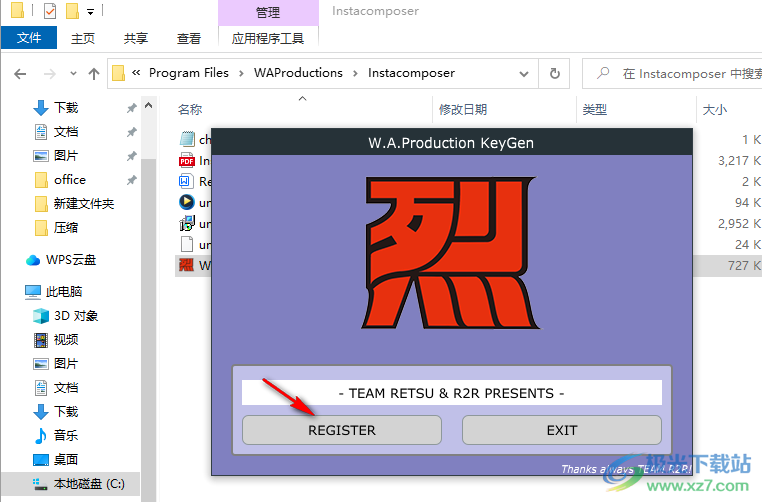
Task: Sort files by 修改日期 column
Action: pyautogui.click(x=462, y=109)
